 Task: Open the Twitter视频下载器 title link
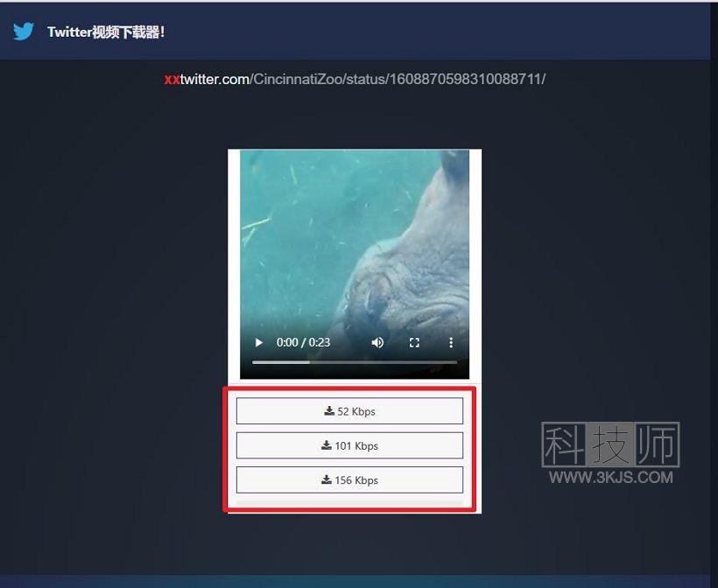click(x=106, y=32)
